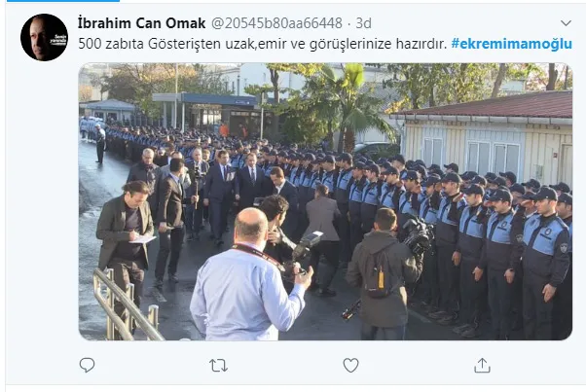Open the tweet permalink via 3d timestamp
This screenshot has height=392, width=586.
coord(363,23)
